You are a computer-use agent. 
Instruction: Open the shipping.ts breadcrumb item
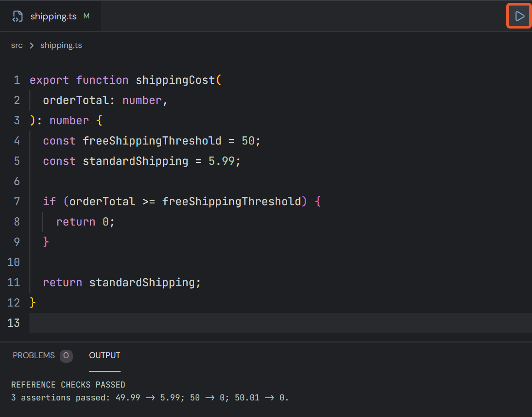pyautogui.click(x=61, y=45)
